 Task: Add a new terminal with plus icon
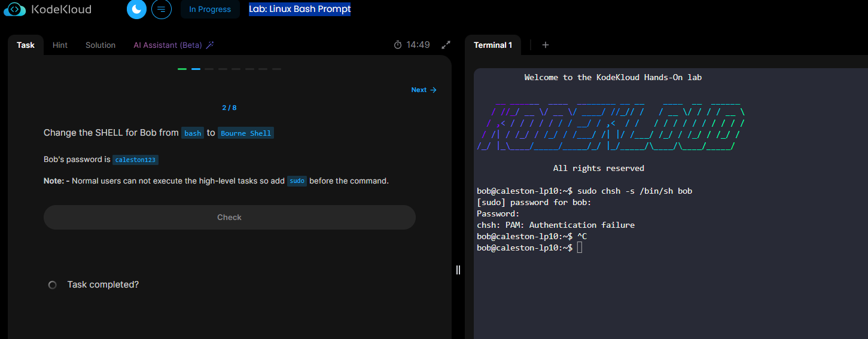(x=546, y=45)
